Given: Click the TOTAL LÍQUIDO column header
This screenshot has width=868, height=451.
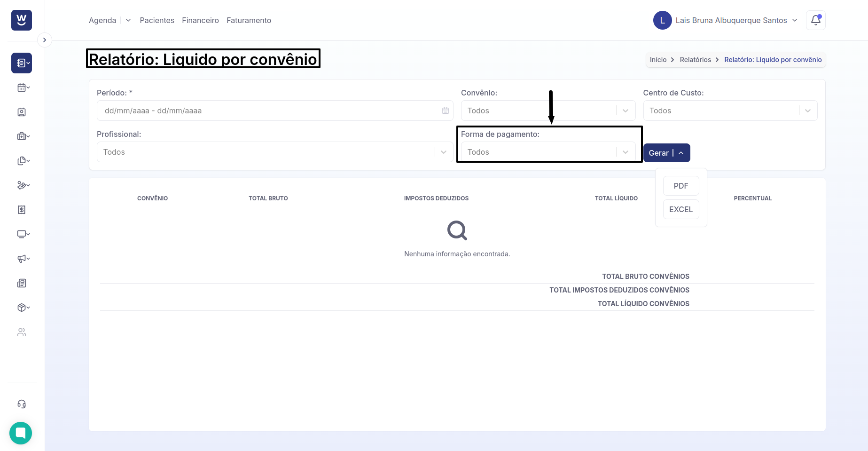Looking at the screenshot, I should coord(616,198).
